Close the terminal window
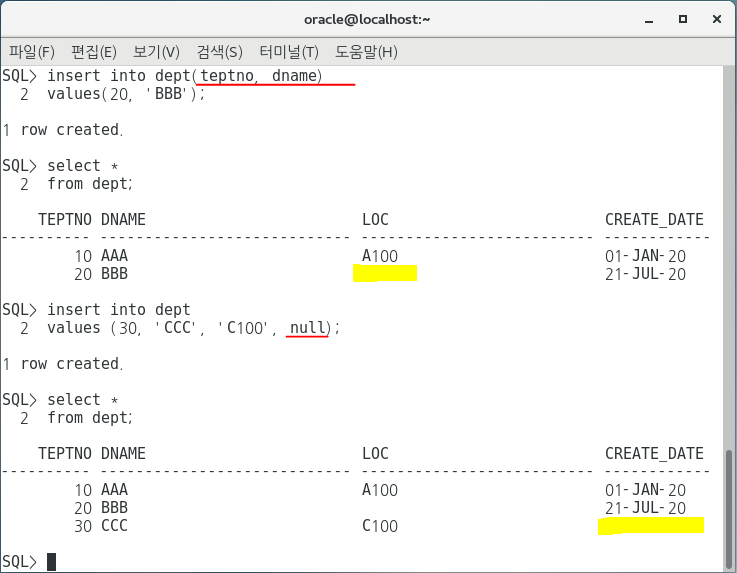 717,19
